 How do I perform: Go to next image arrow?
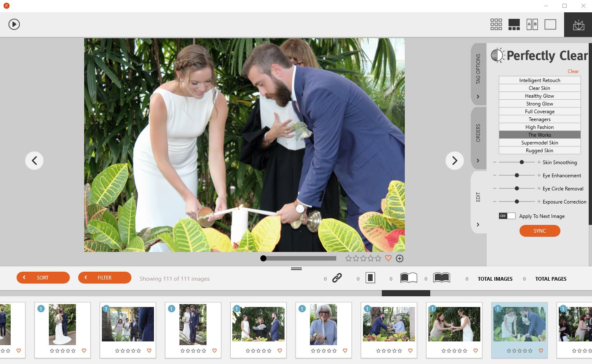coord(454,160)
